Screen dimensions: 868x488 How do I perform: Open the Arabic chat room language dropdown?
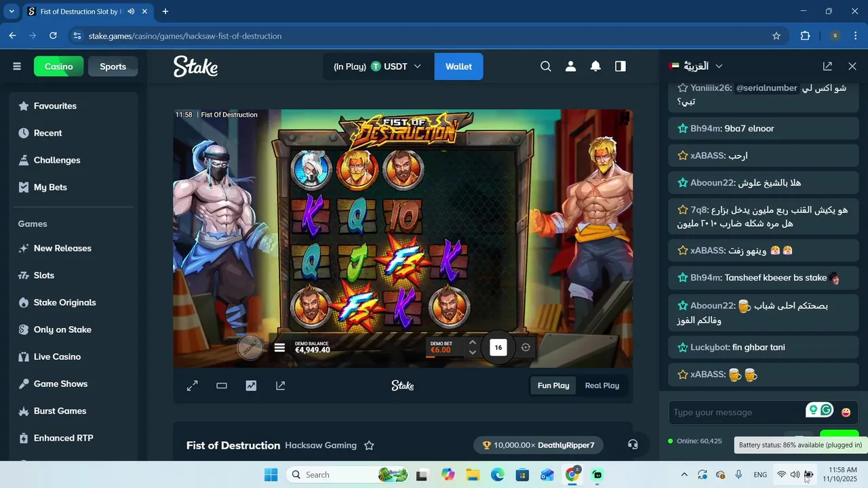[x=696, y=66]
